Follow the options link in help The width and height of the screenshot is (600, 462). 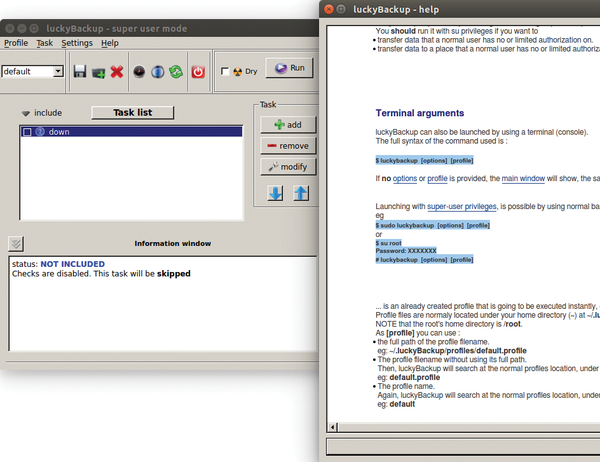[405, 178]
